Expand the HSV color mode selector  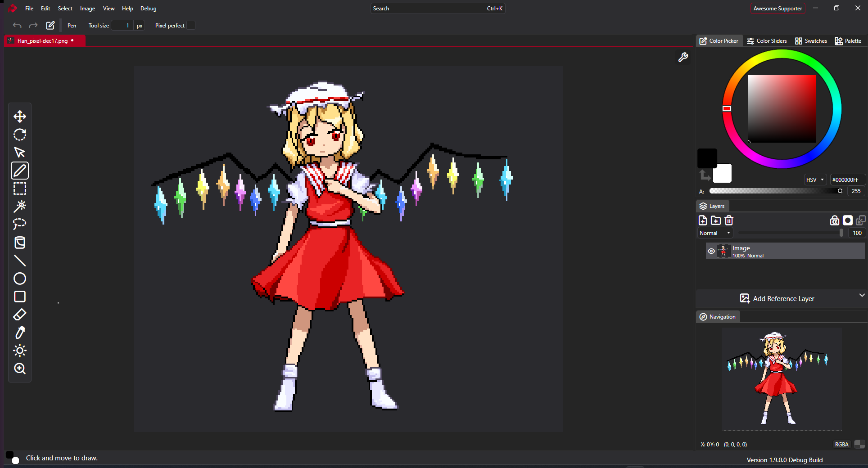pyautogui.click(x=814, y=180)
